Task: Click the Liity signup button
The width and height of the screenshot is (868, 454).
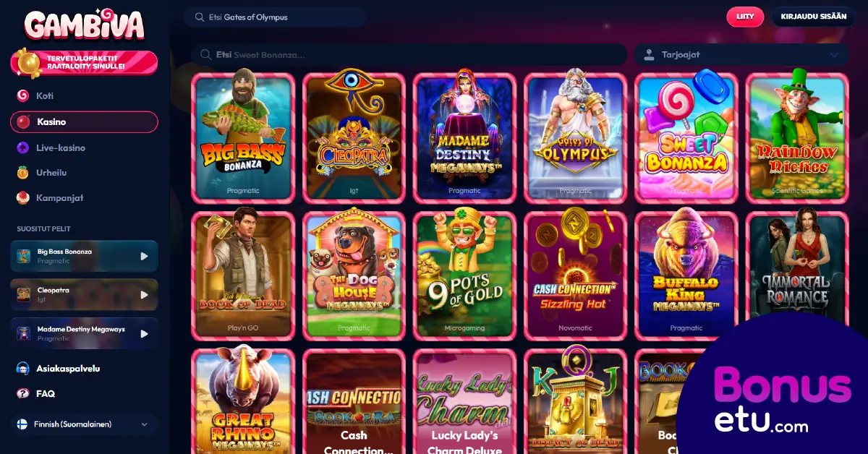Action: pos(745,17)
